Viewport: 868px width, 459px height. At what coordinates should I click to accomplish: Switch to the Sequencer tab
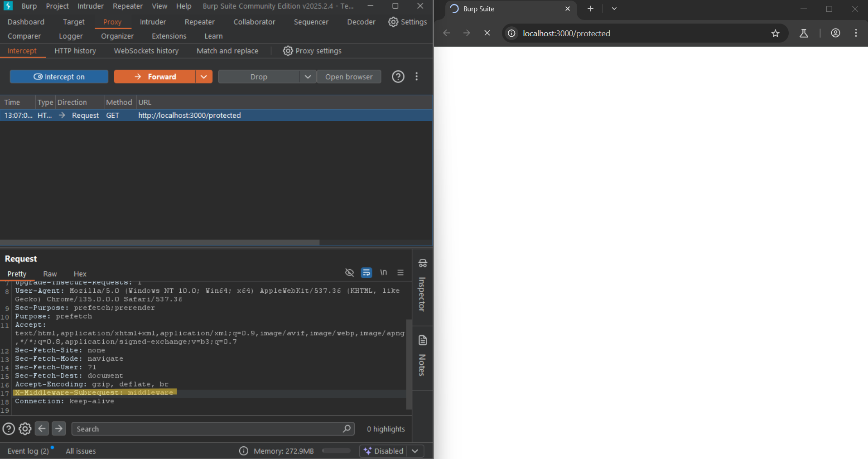pyautogui.click(x=311, y=22)
